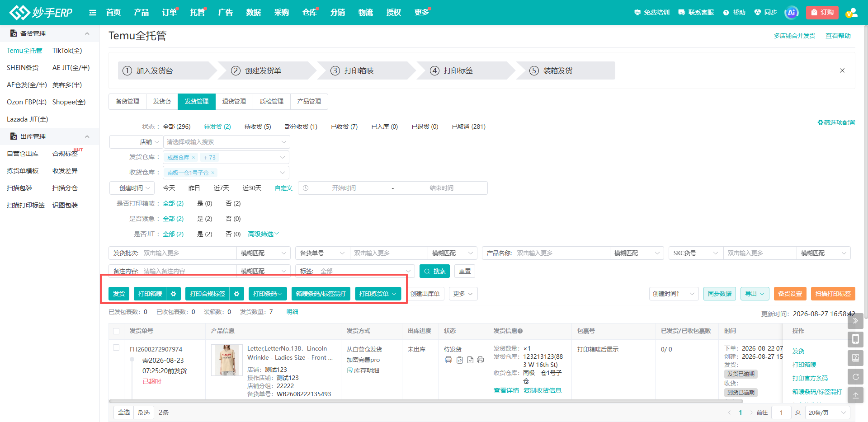
Task: Click the refresh icon in the floating sidebar
Action: pyautogui.click(x=855, y=376)
